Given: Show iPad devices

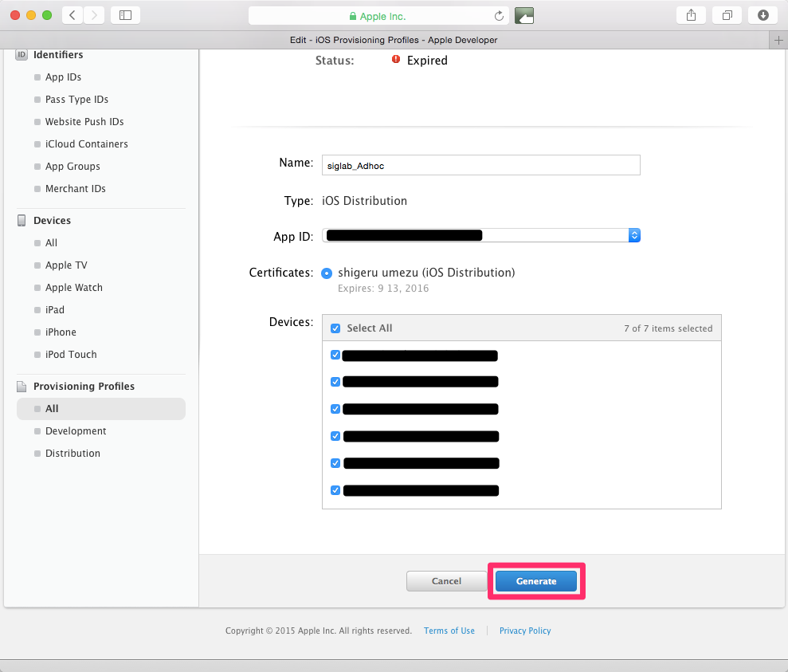Looking at the screenshot, I should click(x=55, y=309).
